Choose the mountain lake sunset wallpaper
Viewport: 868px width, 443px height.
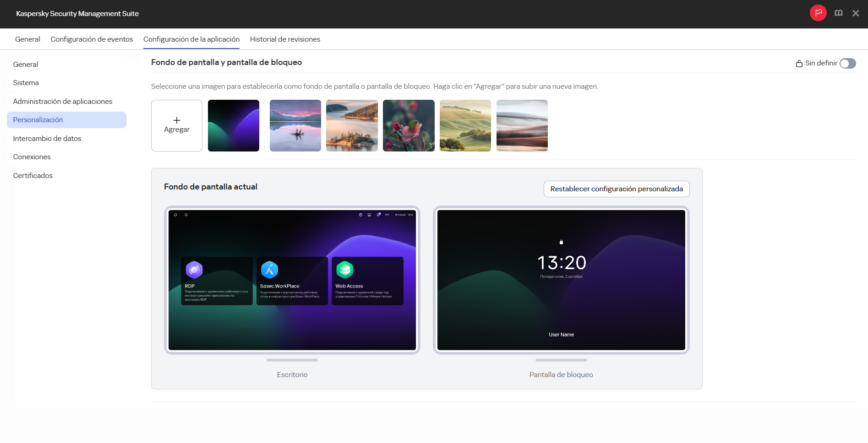coord(295,125)
